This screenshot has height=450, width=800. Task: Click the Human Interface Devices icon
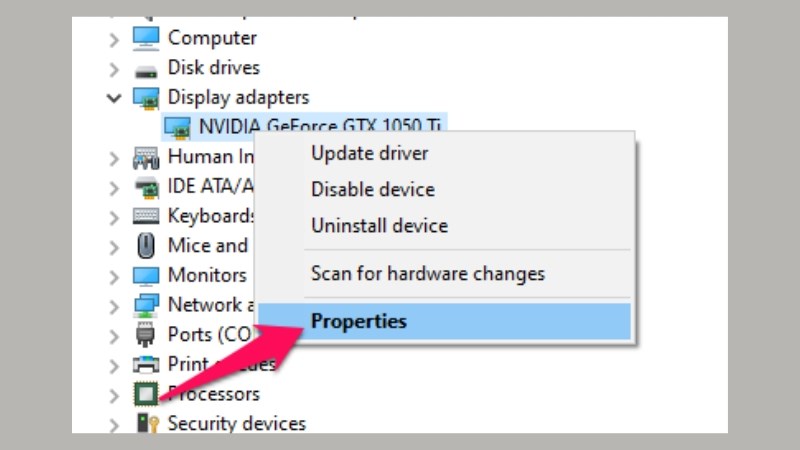[146, 157]
